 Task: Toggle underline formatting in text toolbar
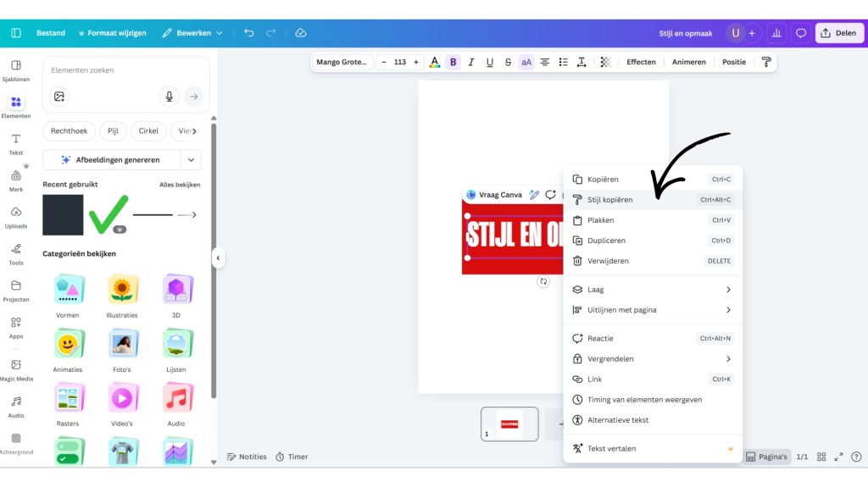pos(490,62)
